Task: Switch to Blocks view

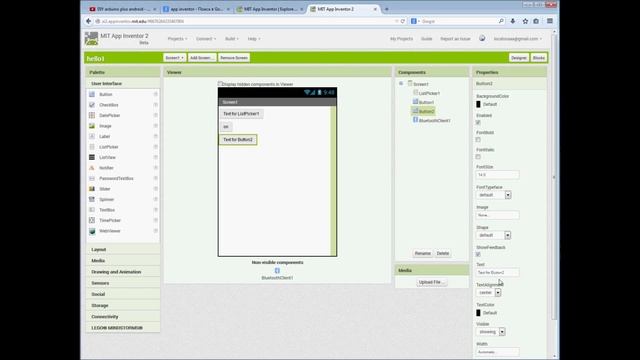Action: tap(538, 58)
